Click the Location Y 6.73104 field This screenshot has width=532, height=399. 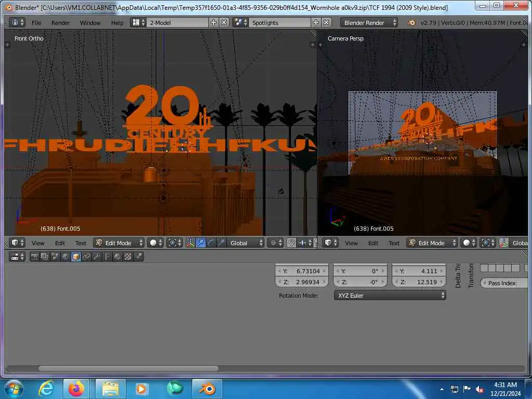tap(302, 271)
